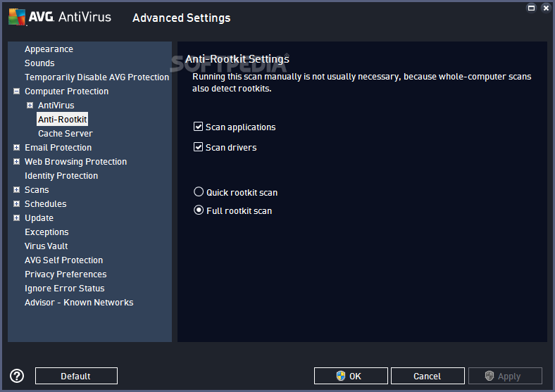The height and width of the screenshot is (392, 555).
Task: Expand the Email Protection node
Action: 16,148
